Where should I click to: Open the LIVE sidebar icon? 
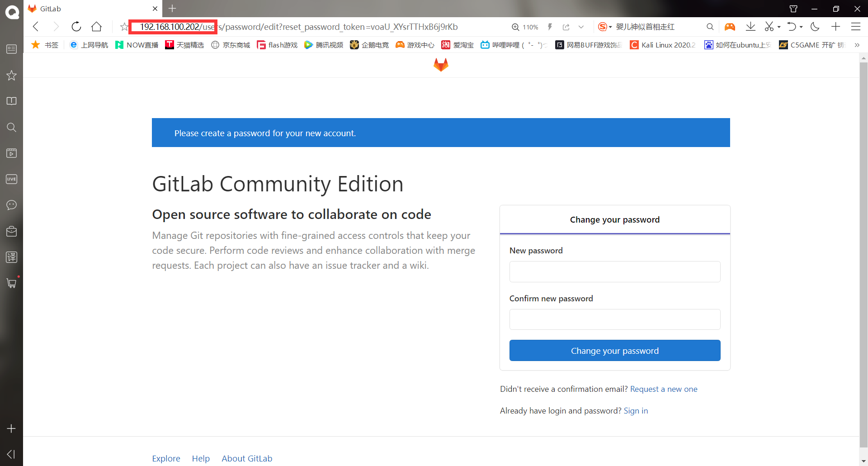coord(12,179)
